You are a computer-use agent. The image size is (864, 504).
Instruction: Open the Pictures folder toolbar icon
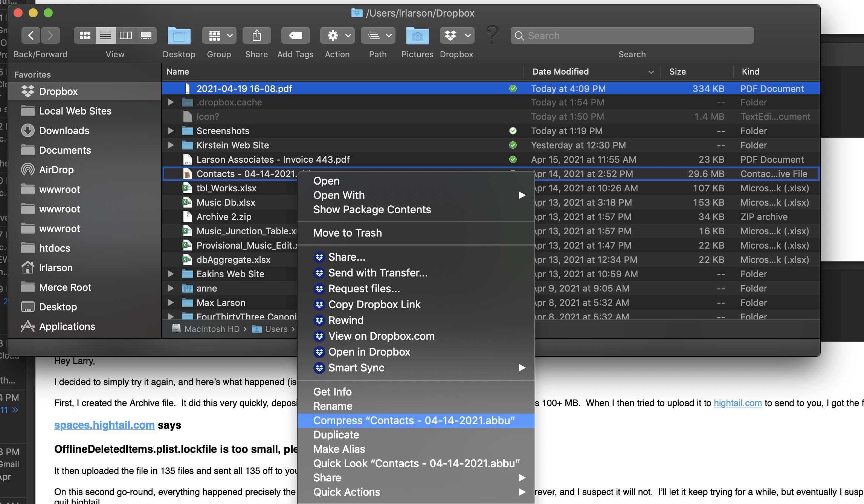pos(417,36)
